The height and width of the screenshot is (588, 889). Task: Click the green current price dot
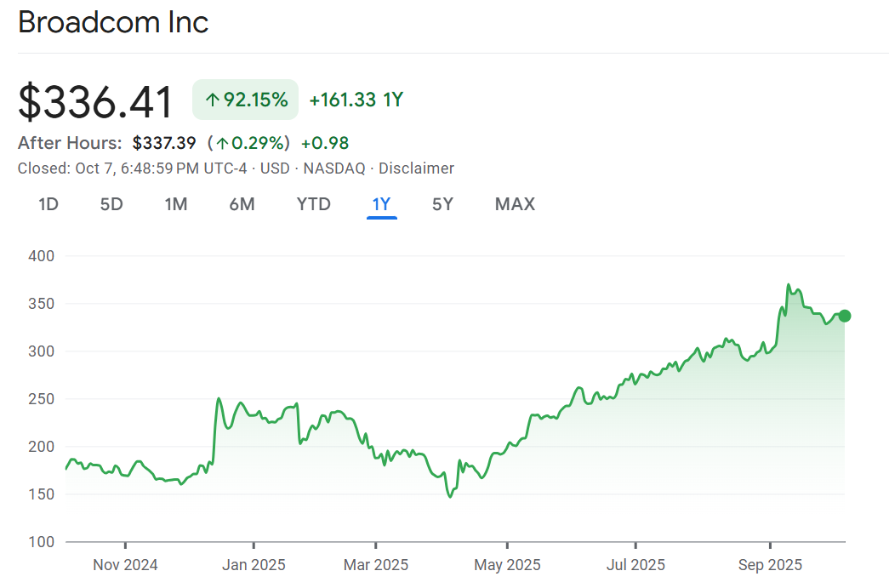[x=845, y=316]
